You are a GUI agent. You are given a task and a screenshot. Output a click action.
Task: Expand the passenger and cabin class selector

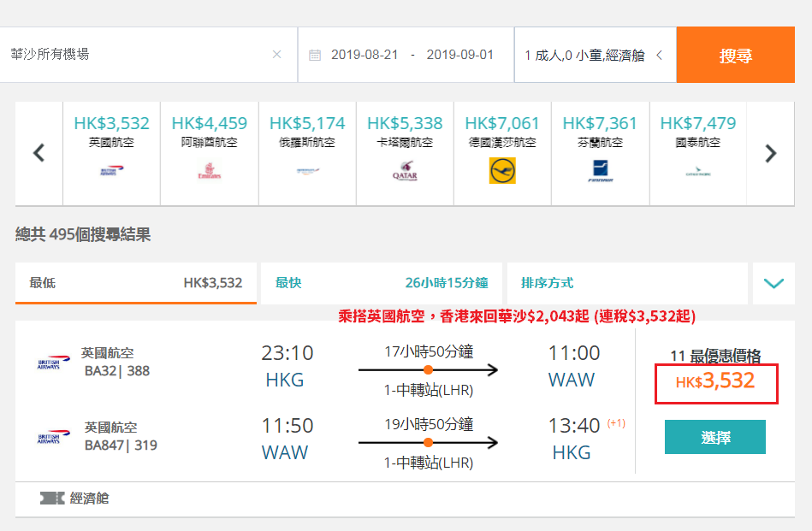595,55
